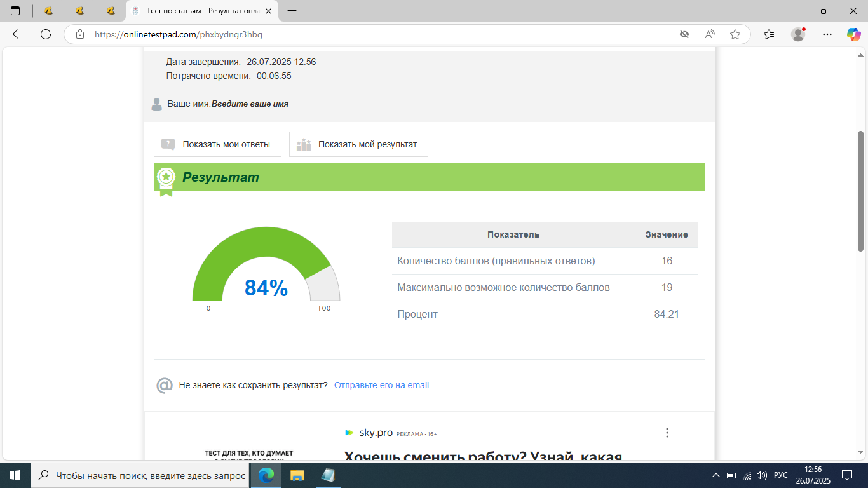Screen dimensions: 868x488
Task: Open Microsoft Edge from the taskbar
Action: point(266,475)
